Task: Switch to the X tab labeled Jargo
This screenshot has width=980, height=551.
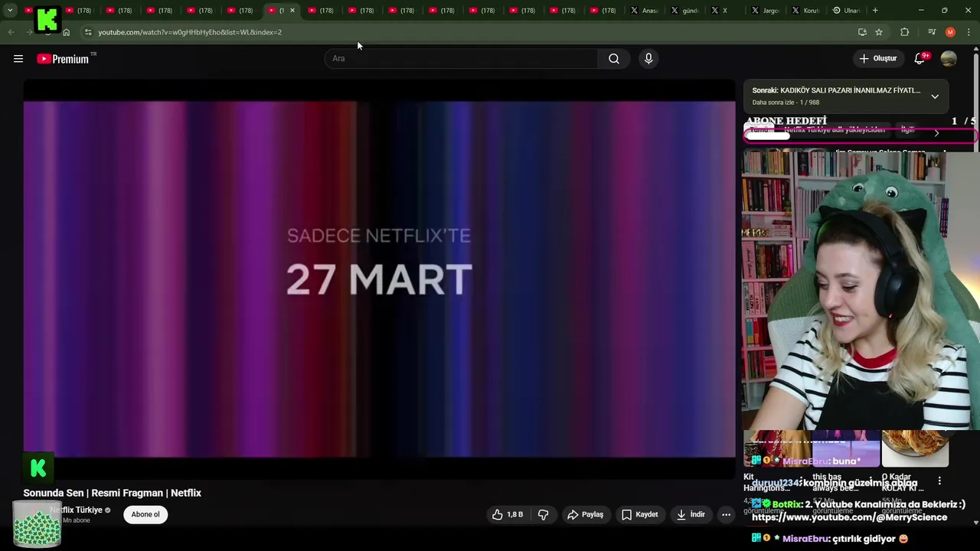Action: [x=766, y=11]
